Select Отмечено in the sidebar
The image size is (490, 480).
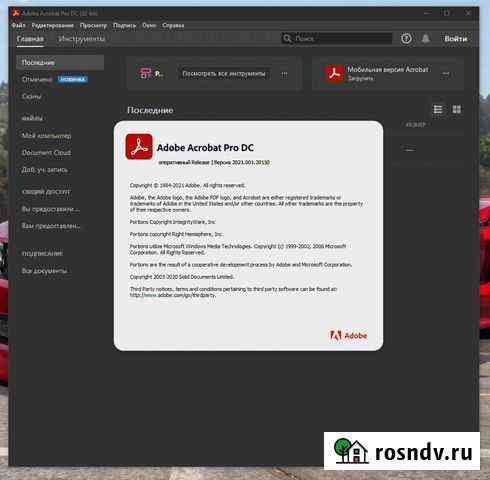[37, 79]
